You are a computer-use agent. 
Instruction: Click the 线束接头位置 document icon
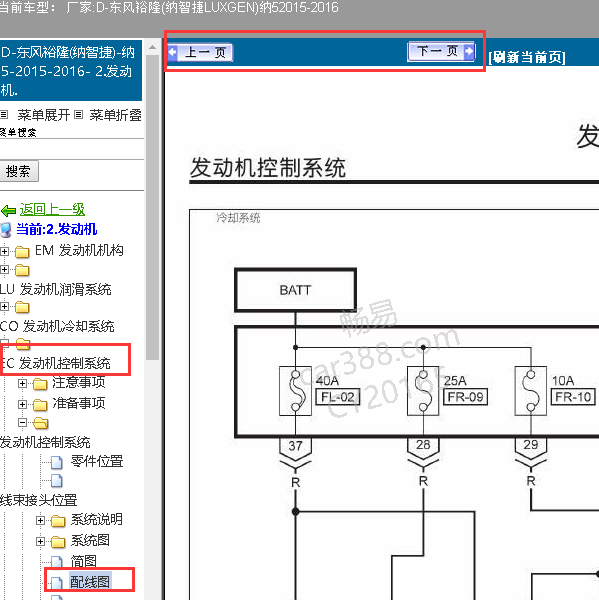(x=57, y=481)
